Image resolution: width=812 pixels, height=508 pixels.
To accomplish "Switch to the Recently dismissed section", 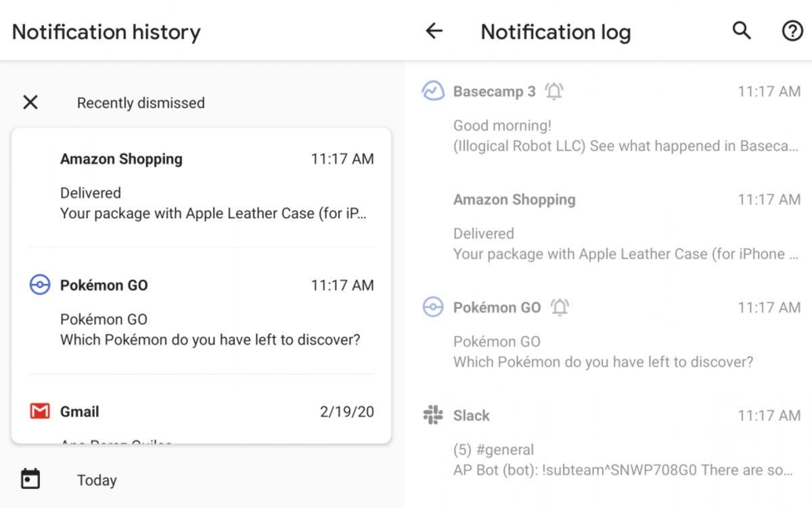I will tap(140, 103).
